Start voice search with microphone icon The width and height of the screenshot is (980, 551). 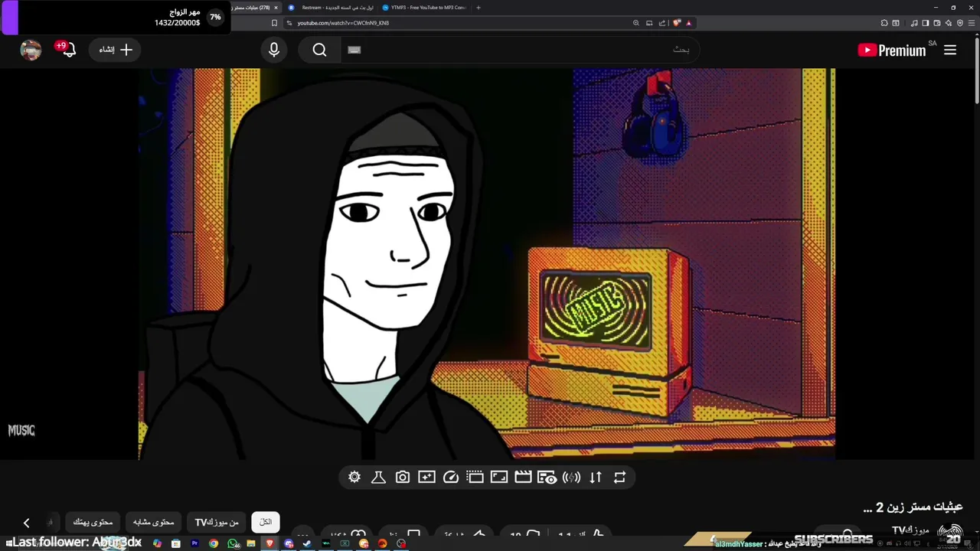coord(274,51)
